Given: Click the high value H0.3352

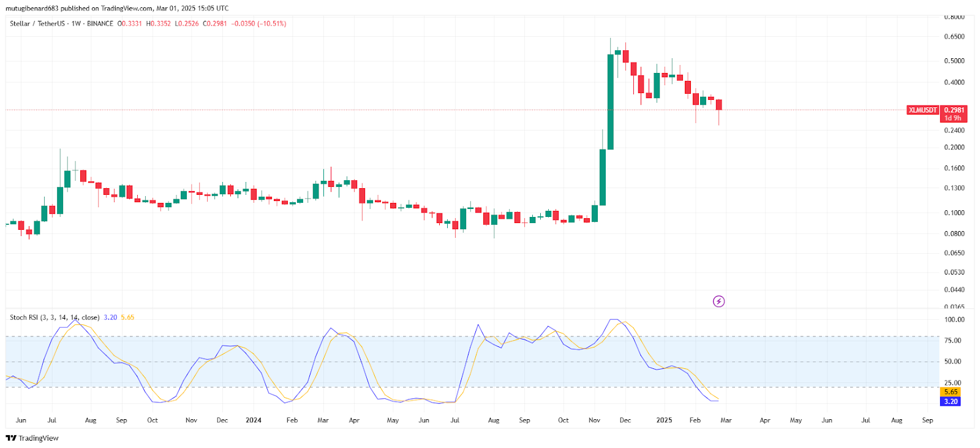Looking at the screenshot, I should pos(159,23).
